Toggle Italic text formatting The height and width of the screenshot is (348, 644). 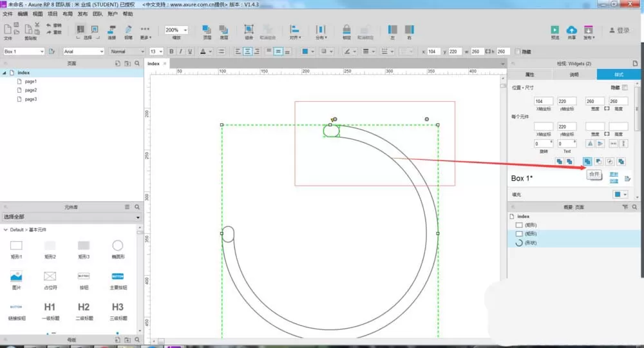click(180, 52)
